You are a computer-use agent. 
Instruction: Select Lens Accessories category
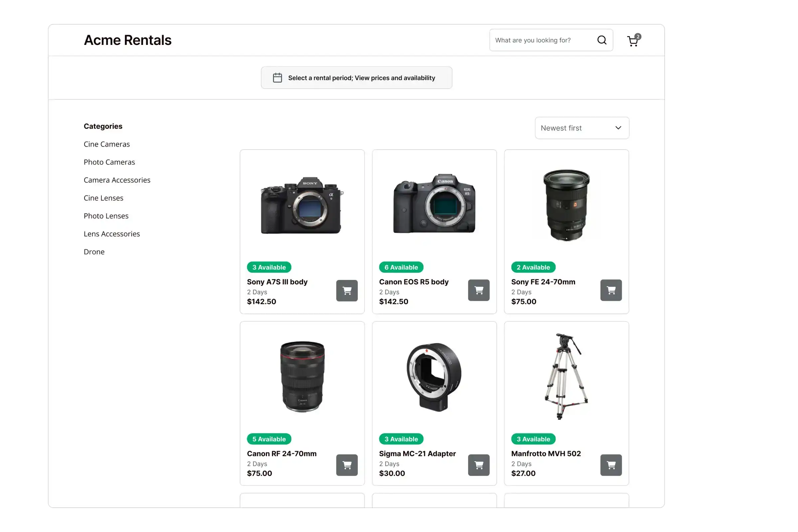[x=112, y=234]
